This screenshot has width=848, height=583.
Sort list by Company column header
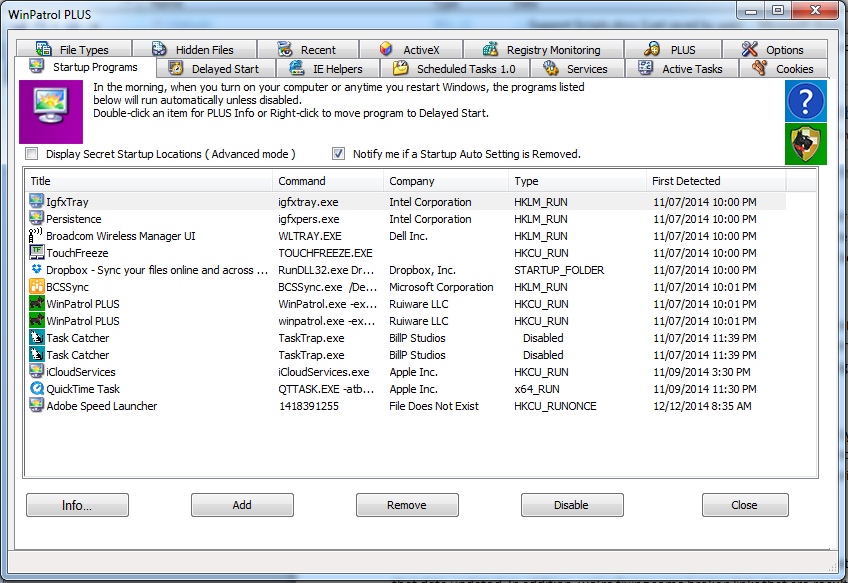pos(445,181)
